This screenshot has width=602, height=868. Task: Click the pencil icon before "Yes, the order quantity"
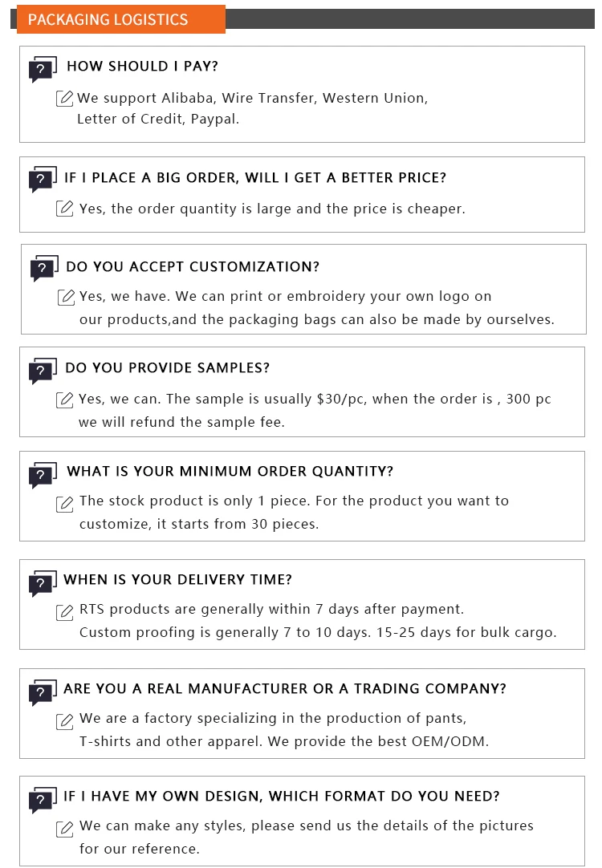coord(65,209)
